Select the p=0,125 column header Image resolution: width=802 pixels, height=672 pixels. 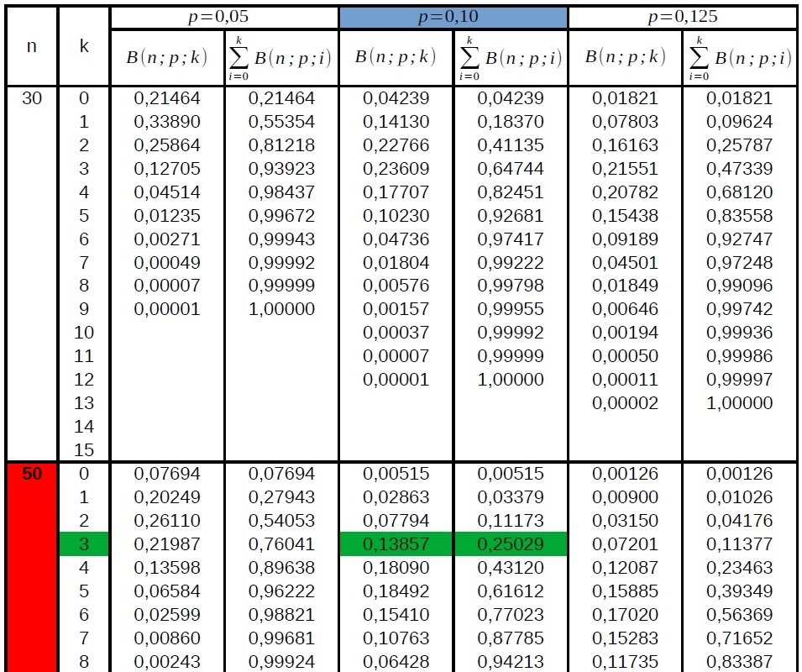(x=682, y=18)
